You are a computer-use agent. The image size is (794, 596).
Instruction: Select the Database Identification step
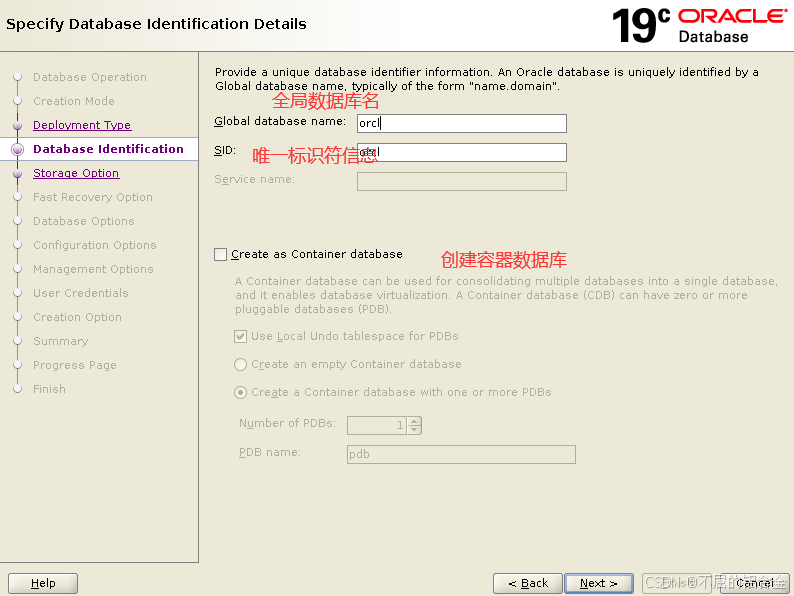(x=108, y=149)
